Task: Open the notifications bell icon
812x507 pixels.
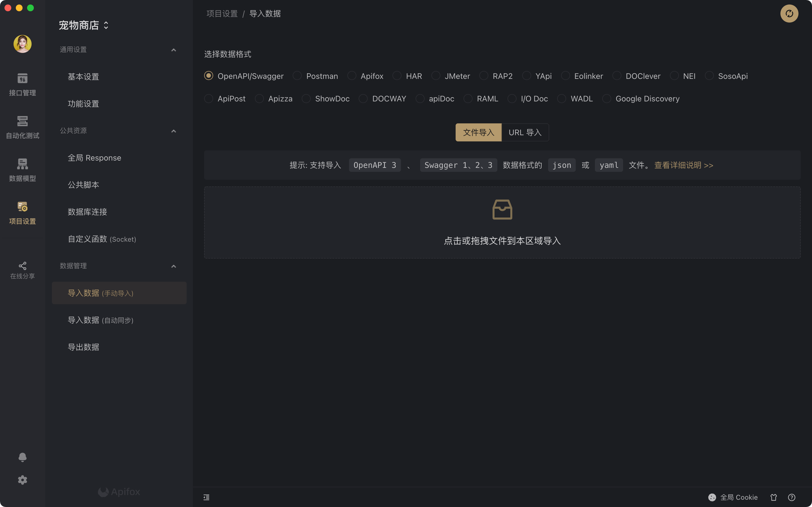Action: pos(23,457)
